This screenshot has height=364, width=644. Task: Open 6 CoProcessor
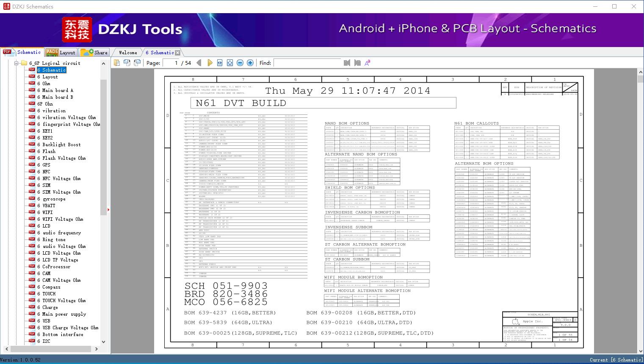(x=54, y=267)
